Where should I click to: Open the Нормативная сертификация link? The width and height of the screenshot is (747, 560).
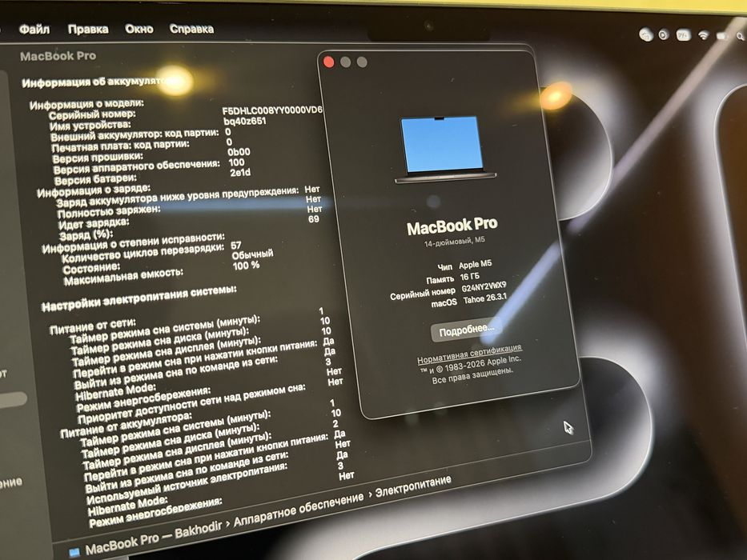[469, 354]
